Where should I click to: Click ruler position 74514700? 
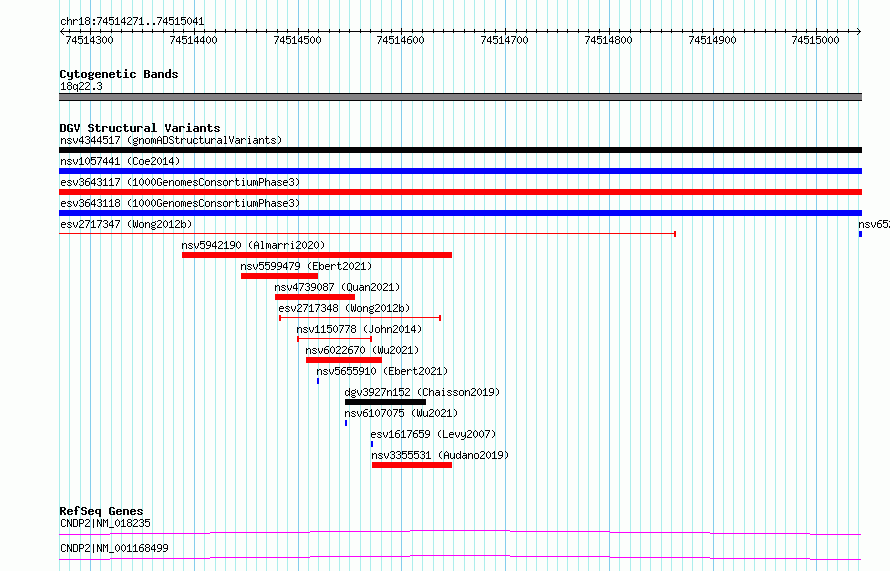[x=505, y=40]
